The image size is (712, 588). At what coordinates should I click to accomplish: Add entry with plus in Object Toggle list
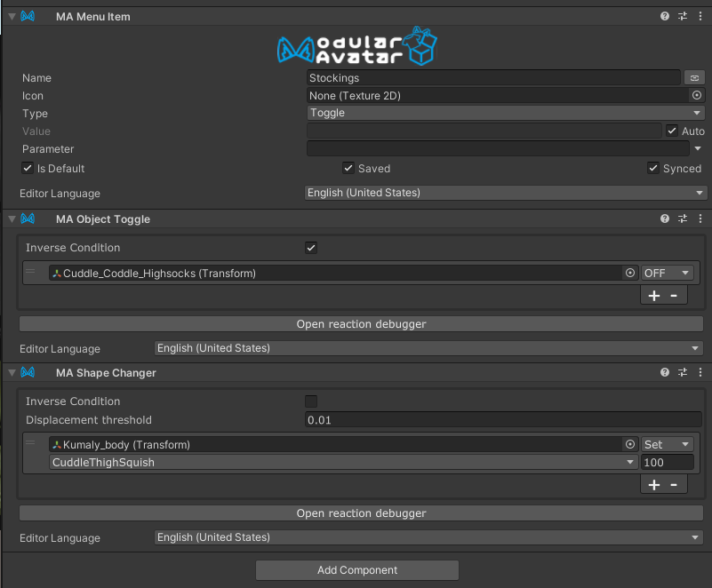[x=654, y=296]
